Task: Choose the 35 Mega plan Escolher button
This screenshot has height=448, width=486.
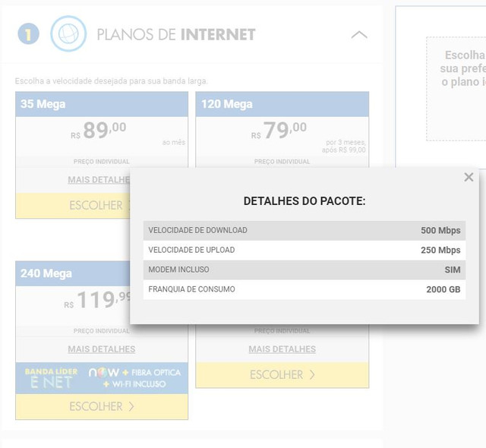Action: pos(73,206)
